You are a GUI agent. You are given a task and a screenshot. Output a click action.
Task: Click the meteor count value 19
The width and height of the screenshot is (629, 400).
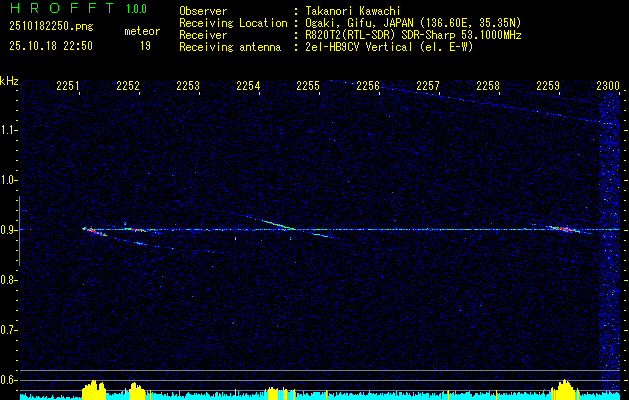tap(145, 45)
